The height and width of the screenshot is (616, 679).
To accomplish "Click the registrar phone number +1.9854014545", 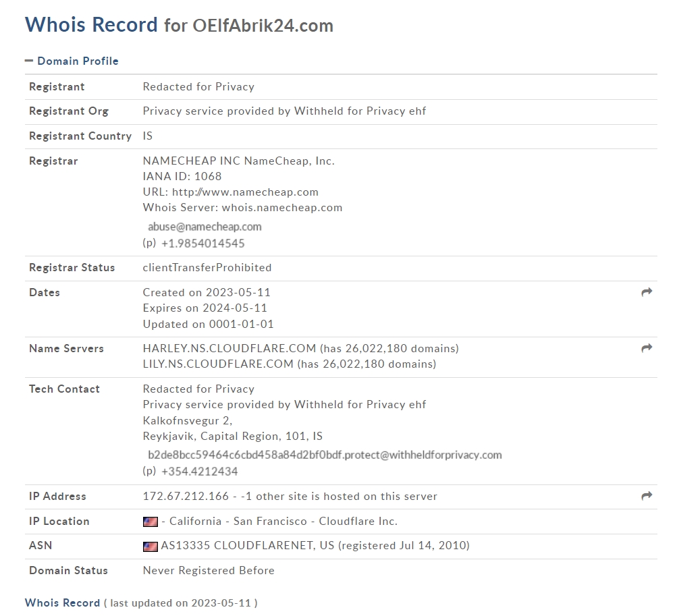I will (x=202, y=244).
